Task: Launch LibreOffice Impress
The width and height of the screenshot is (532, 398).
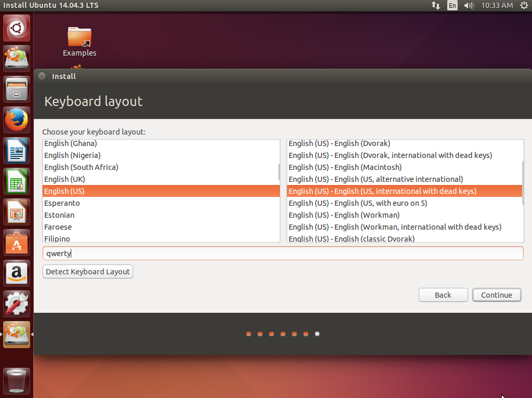Action: (17, 212)
